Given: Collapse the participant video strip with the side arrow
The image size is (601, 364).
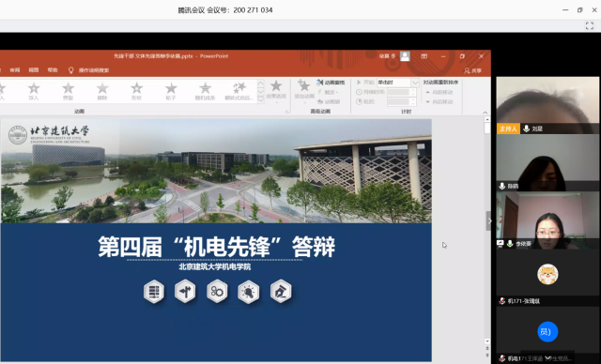Looking at the screenshot, I should (489, 220).
